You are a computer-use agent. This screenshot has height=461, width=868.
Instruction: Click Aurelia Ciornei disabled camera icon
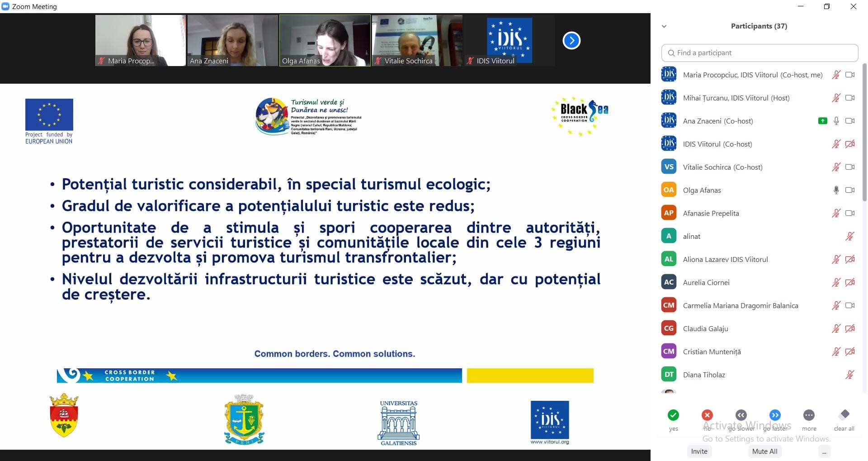(x=850, y=283)
